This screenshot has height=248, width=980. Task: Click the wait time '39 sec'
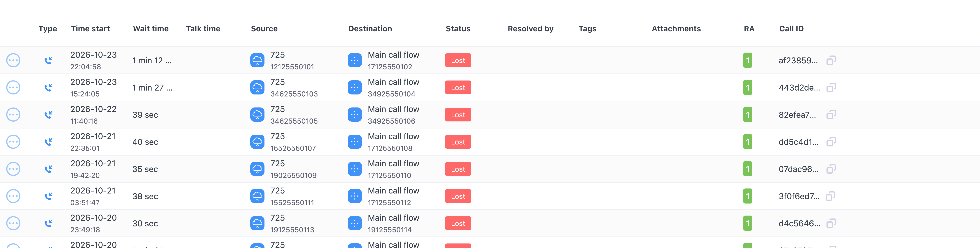(x=145, y=115)
